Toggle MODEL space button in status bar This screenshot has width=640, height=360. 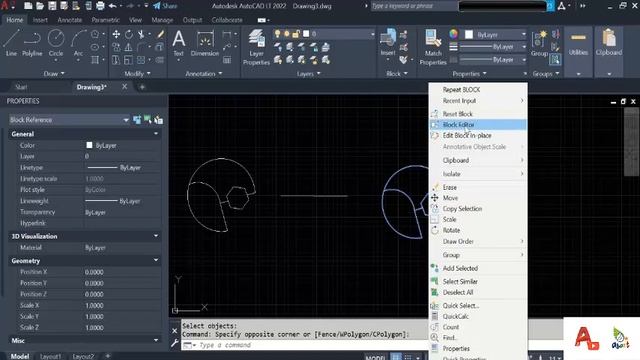375,358
